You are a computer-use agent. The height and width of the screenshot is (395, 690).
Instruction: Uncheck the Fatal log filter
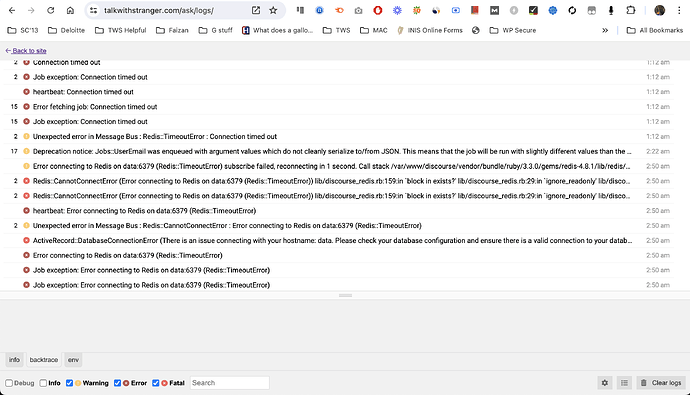click(155, 383)
